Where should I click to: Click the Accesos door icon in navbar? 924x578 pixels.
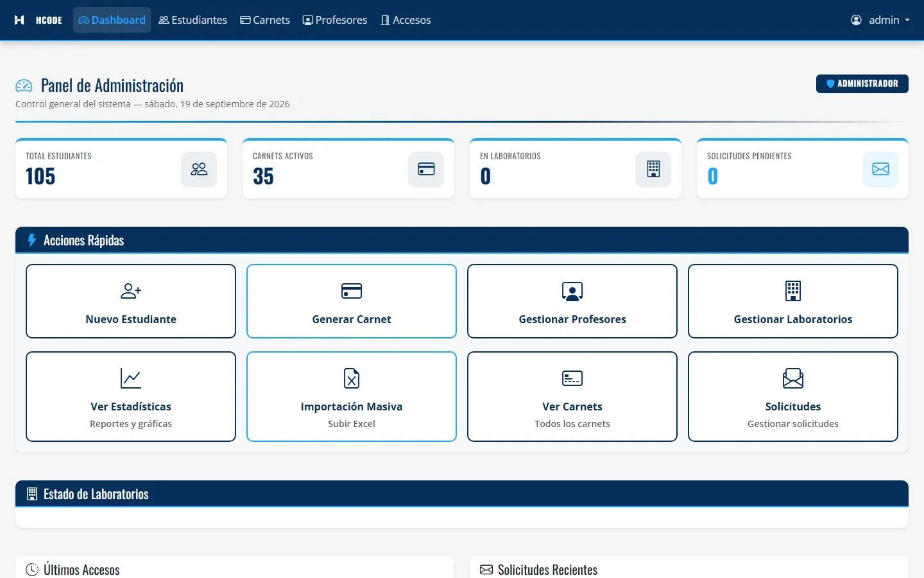pyautogui.click(x=385, y=20)
